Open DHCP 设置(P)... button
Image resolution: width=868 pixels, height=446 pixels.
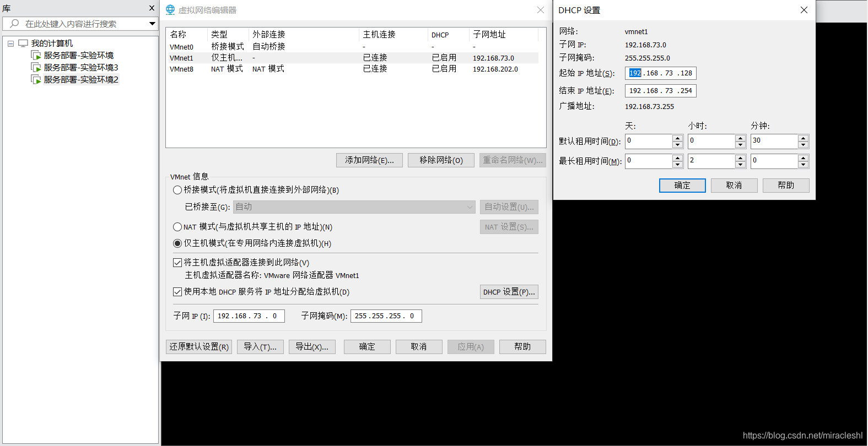point(509,292)
